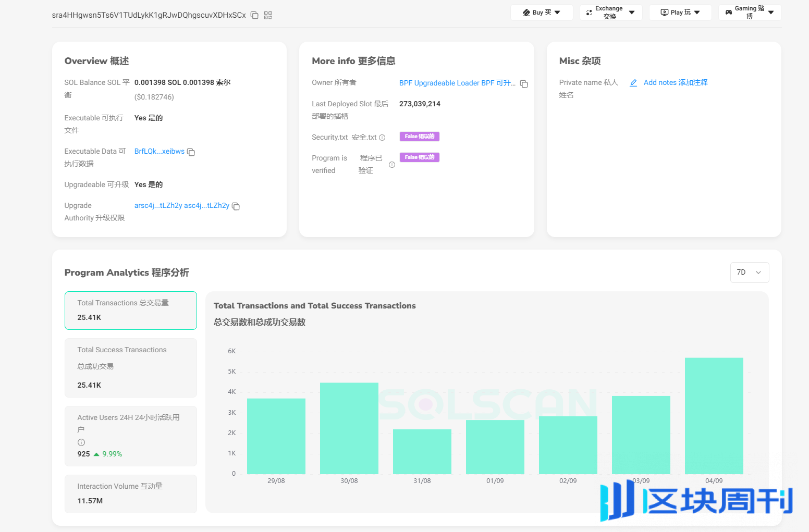Copy the program address at top
809x532 pixels.
pos(254,15)
